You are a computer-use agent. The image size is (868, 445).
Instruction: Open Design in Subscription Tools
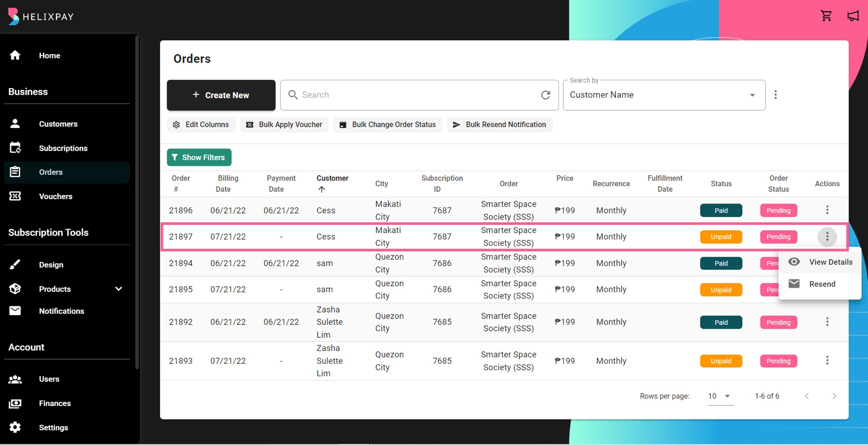tap(51, 265)
